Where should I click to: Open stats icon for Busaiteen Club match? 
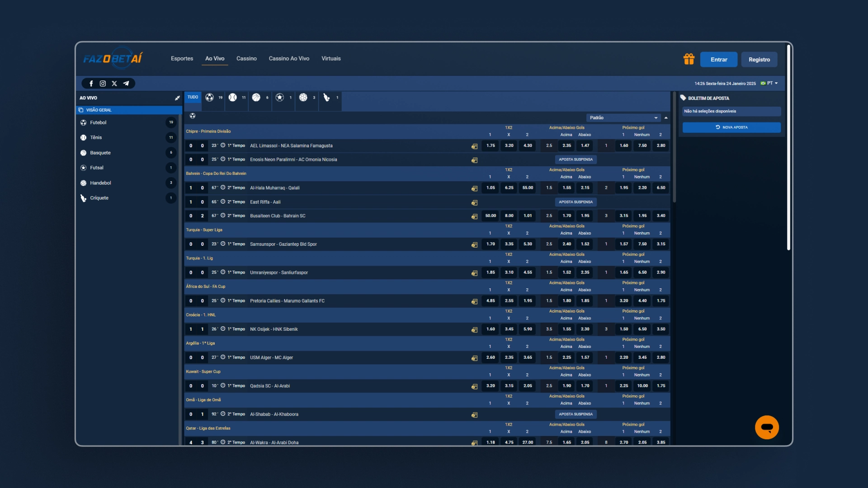pos(474,216)
